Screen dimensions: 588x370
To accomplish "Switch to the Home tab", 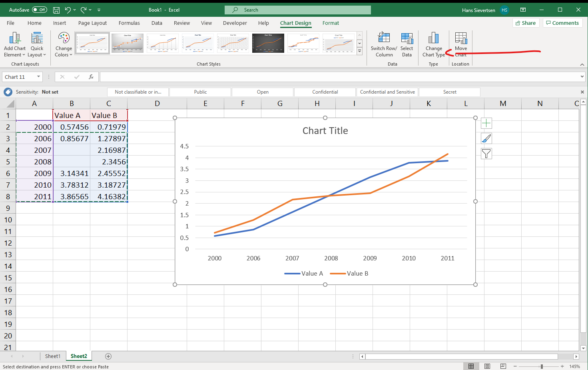I will click(34, 23).
